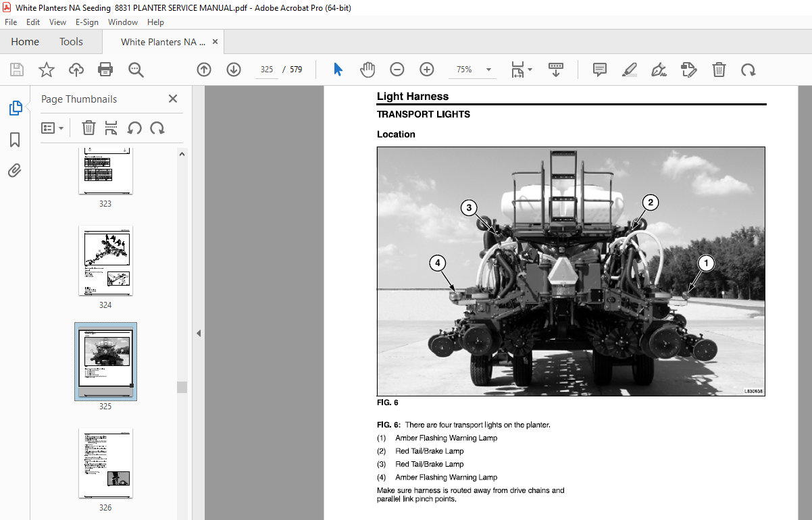Open the Attachments paperclip sidebar icon
The width and height of the screenshot is (812, 520).
click(15, 171)
